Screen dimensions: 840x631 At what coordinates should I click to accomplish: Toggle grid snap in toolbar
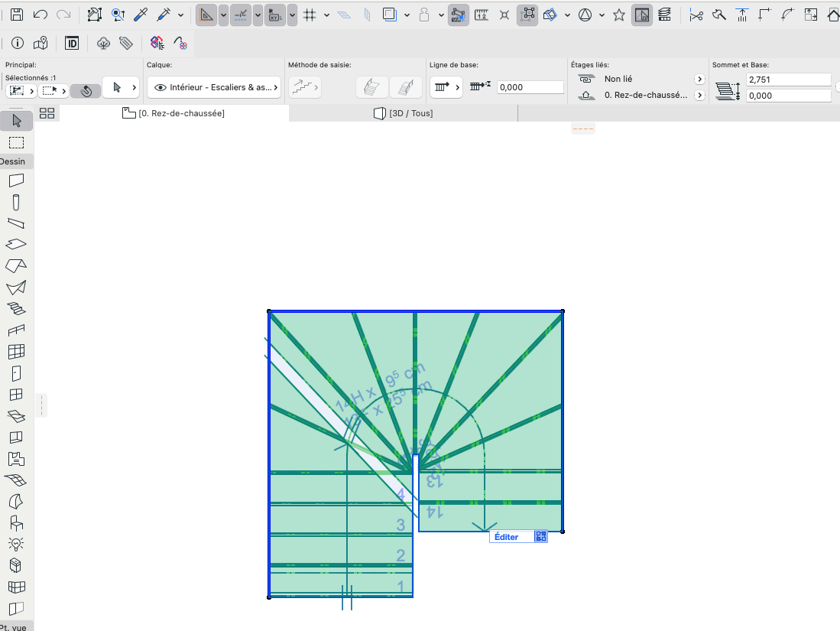pyautogui.click(x=310, y=15)
